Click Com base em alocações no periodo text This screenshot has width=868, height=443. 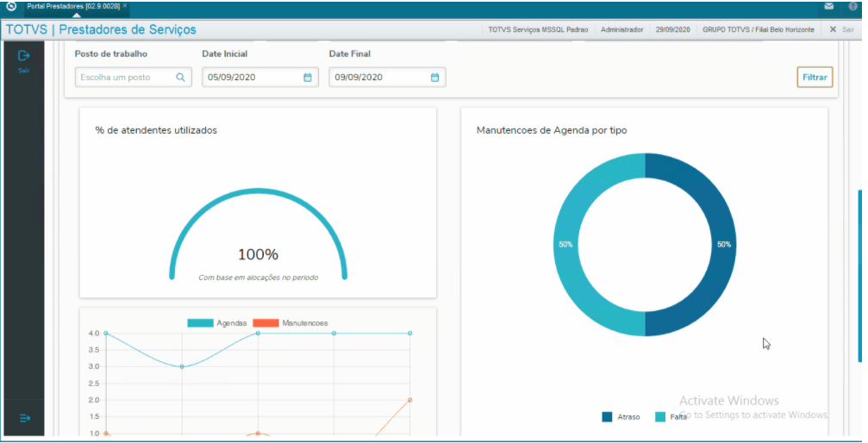pyautogui.click(x=259, y=278)
